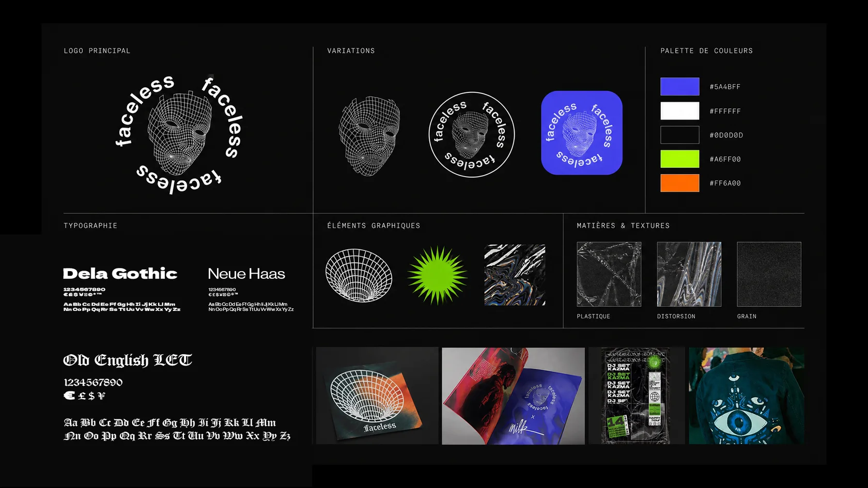Pick the blue #5A4BFF color swatch
868x488 pixels.
click(680, 87)
